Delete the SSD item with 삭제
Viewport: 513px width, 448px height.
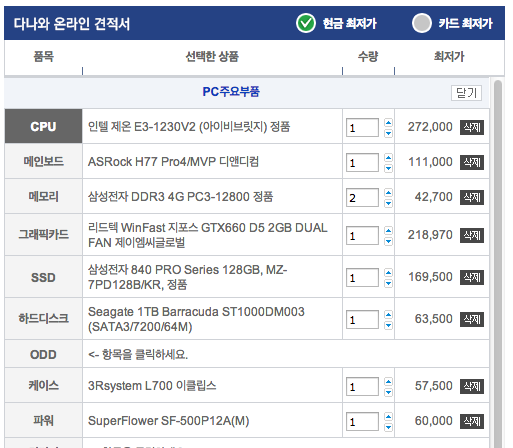coord(472,277)
